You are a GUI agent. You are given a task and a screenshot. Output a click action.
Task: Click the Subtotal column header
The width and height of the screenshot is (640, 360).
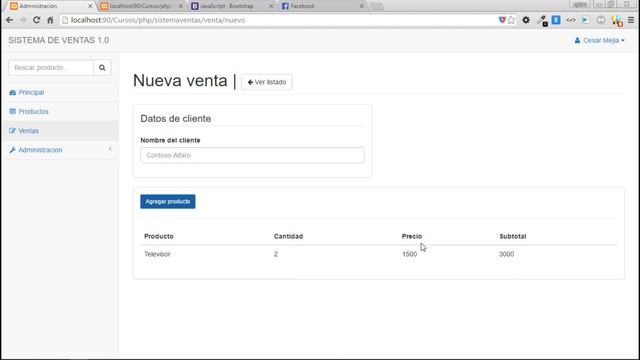click(x=513, y=236)
